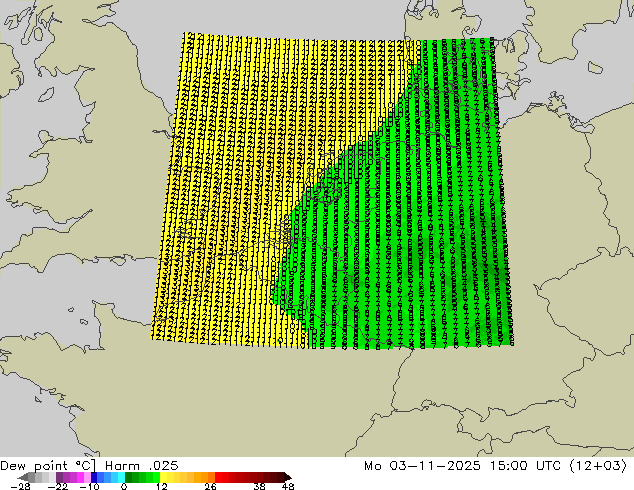Click the legend value '-28'
This screenshot has height=490, width=634.
(21, 486)
